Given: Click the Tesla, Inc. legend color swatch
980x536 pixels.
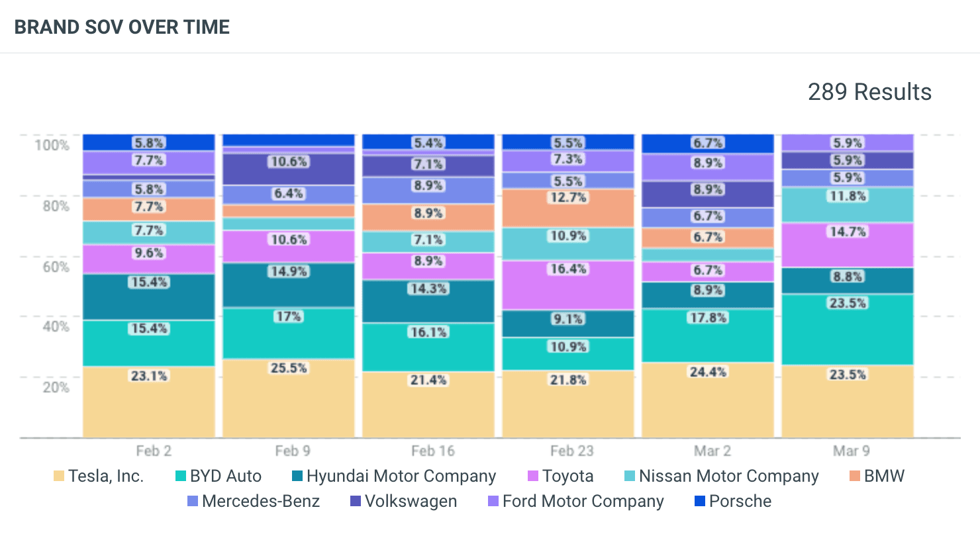Looking at the screenshot, I should [x=59, y=476].
